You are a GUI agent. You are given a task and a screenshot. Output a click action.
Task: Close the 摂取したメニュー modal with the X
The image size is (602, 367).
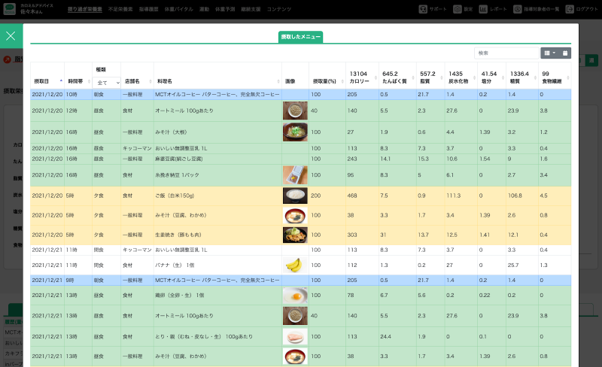click(x=11, y=36)
